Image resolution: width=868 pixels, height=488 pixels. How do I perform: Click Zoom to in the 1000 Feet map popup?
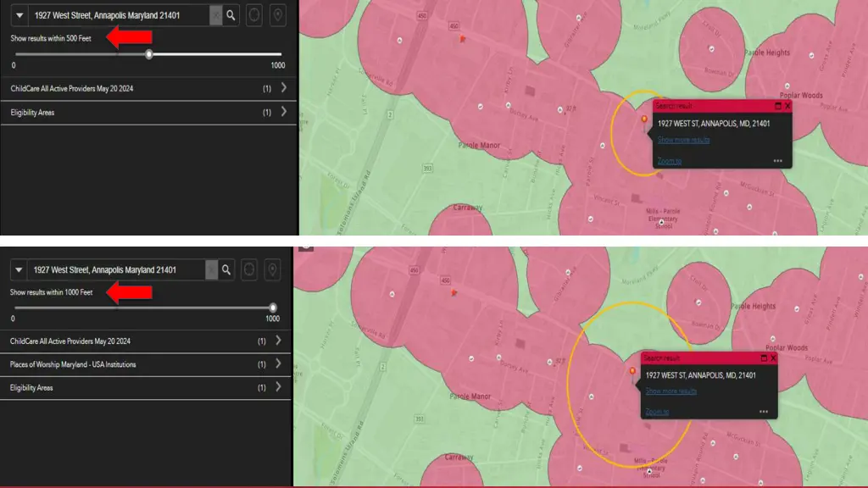(657, 412)
